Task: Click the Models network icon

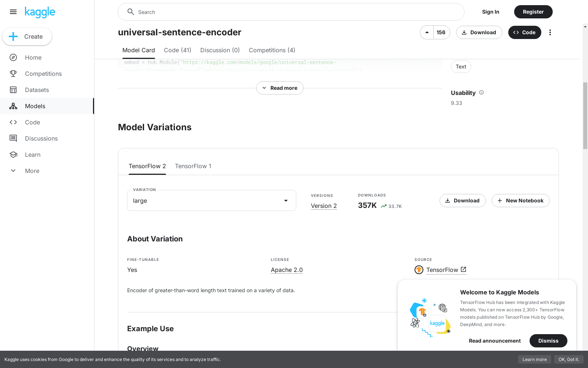Action: (13, 106)
